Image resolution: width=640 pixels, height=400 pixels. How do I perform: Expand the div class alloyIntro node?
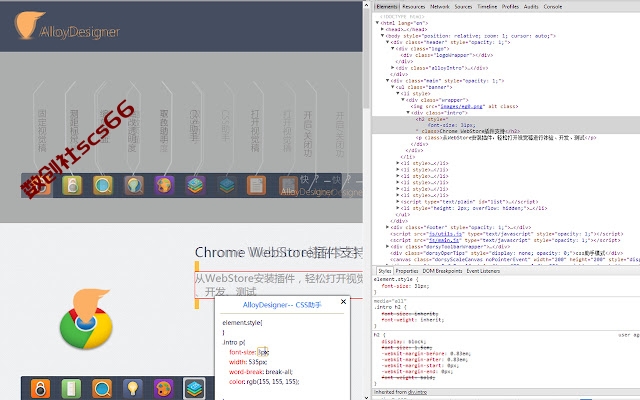tap(393, 68)
